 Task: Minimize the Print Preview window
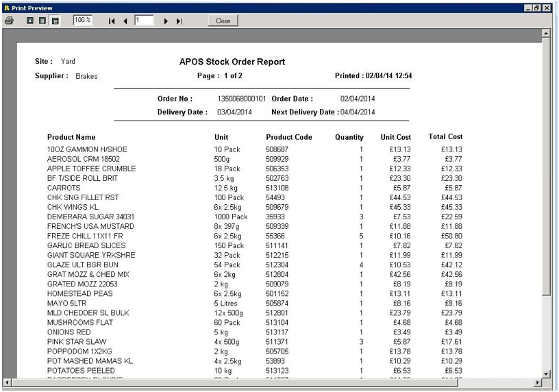click(x=527, y=6)
